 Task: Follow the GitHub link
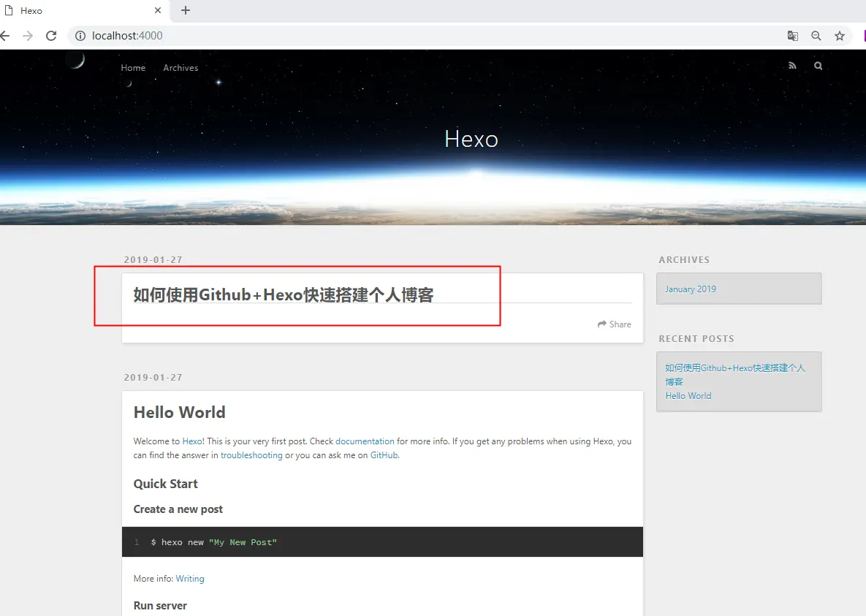[384, 455]
